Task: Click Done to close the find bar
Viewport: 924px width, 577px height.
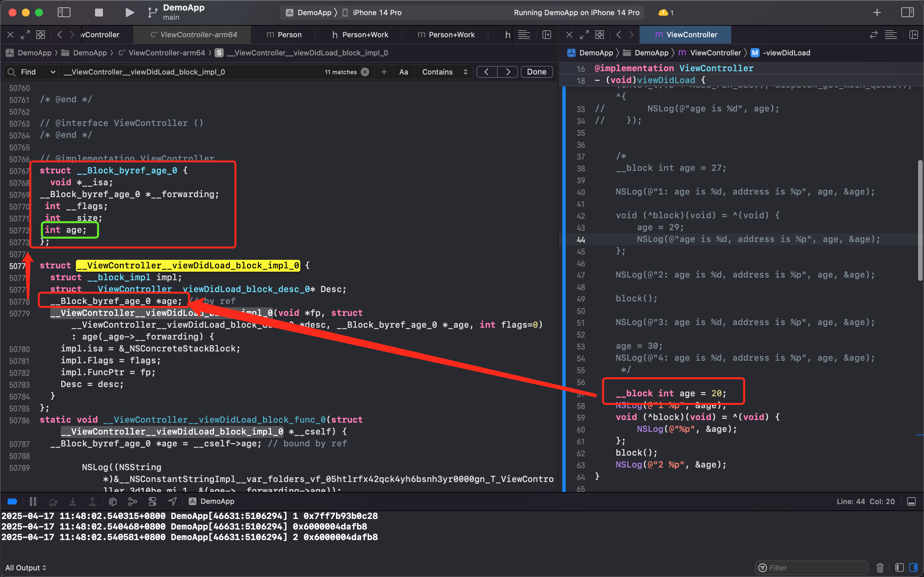Action: click(537, 72)
